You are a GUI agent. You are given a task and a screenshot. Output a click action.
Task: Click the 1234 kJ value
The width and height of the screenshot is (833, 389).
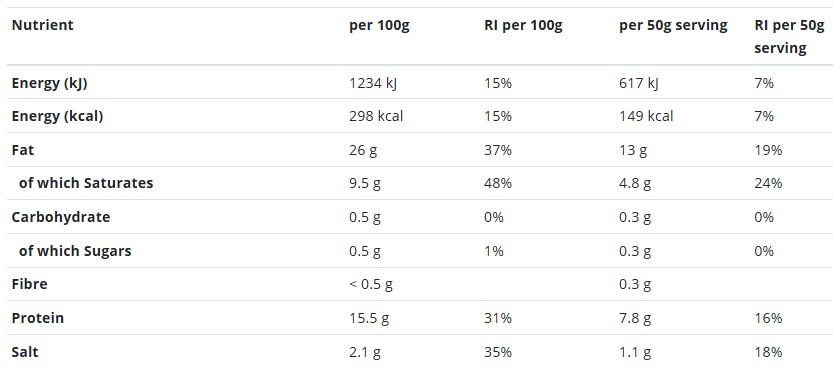(x=373, y=83)
